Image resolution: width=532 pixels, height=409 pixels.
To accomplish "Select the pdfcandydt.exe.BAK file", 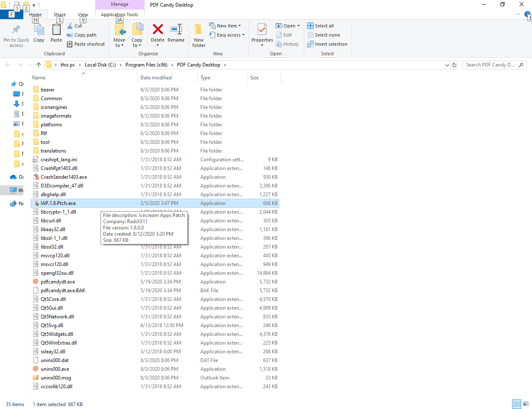I will coord(155,291).
